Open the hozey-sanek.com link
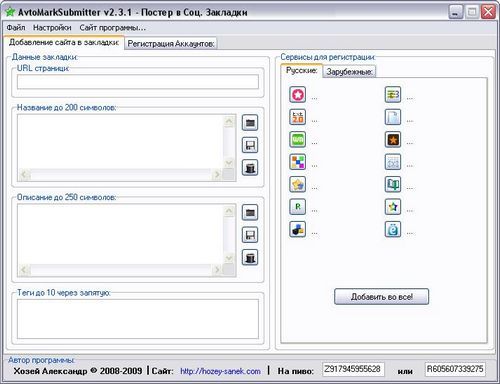The width and height of the screenshot is (500, 384). click(x=220, y=371)
